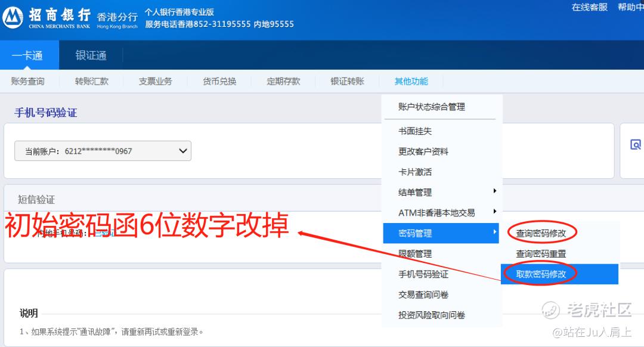
Task: Open the 定期存款 menu
Action: pyautogui.click(x=283, y=81)
